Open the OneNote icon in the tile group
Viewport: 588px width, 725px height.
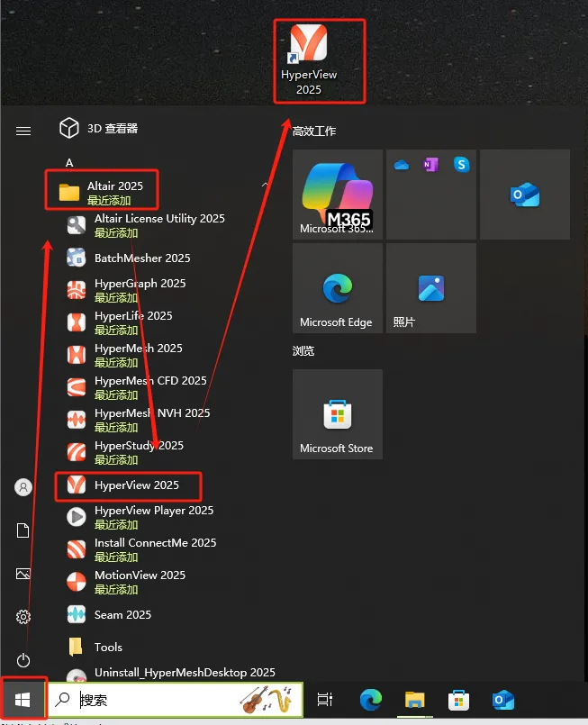point(430,164)
